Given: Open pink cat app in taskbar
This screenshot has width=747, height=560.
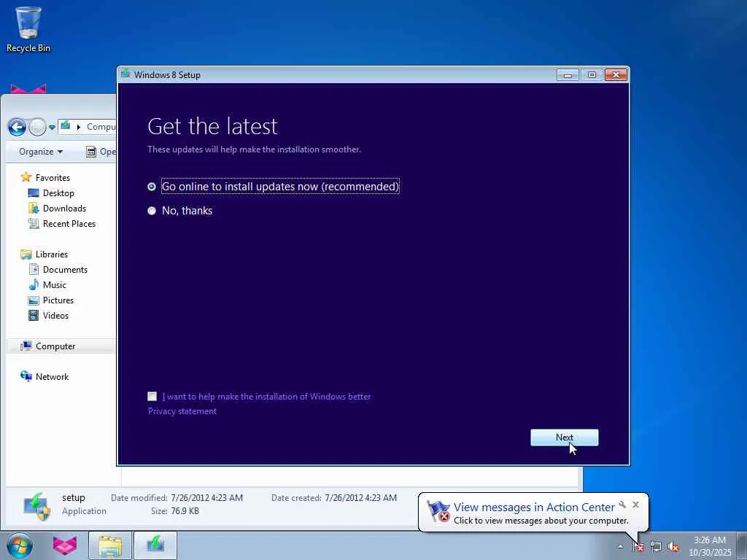Looking at the screenshot, I should [65, 545].
